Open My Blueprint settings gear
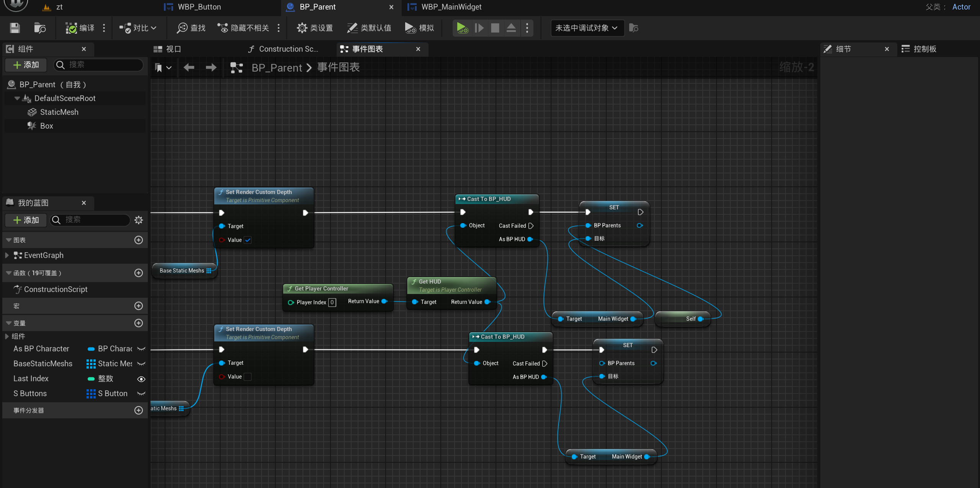 [x=139, y=220]
